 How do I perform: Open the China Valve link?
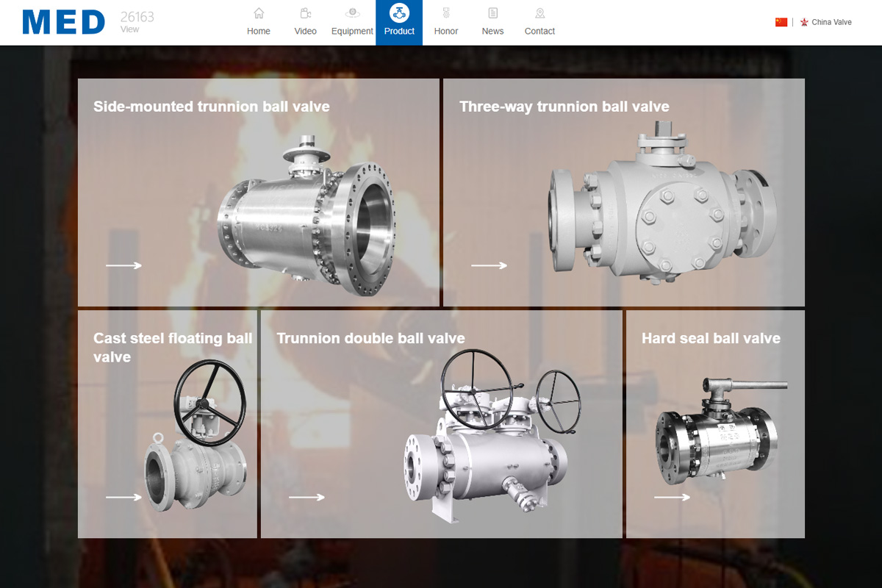831,22
